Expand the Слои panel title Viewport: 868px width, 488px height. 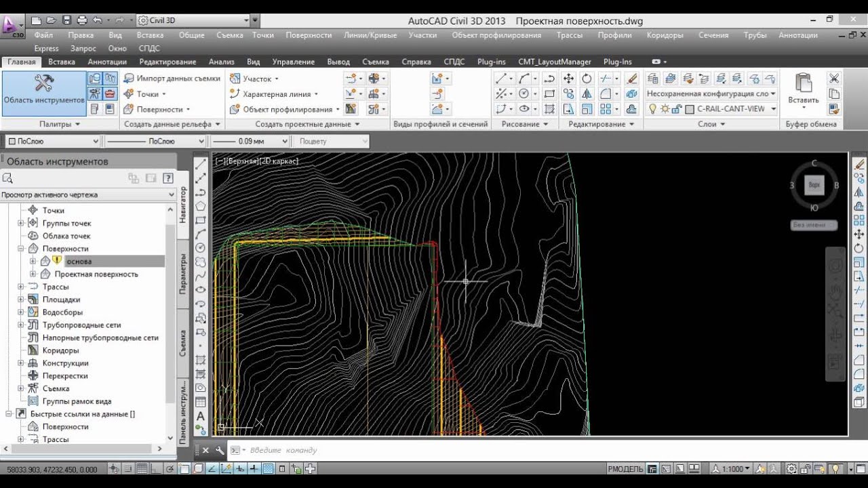point(711,124)
